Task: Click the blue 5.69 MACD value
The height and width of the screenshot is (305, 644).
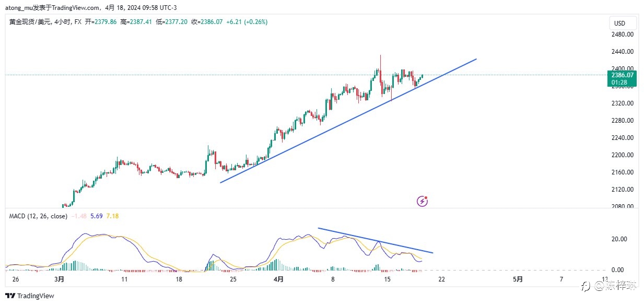Action: point(96,216)
